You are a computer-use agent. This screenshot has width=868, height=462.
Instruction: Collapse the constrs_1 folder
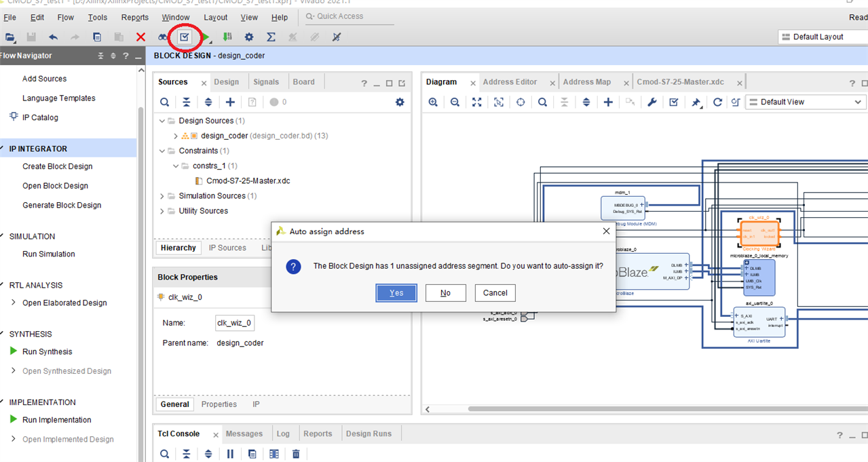[176, 166]
